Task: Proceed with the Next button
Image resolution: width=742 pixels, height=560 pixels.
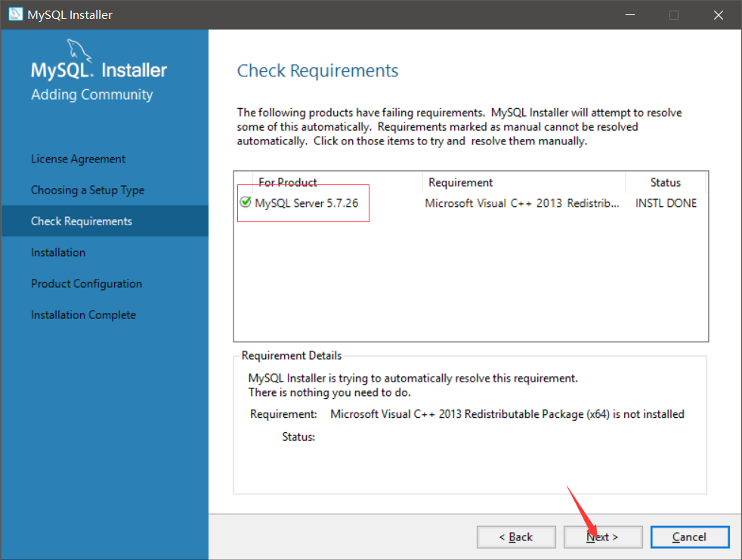Action: click(x=602, y=537)
